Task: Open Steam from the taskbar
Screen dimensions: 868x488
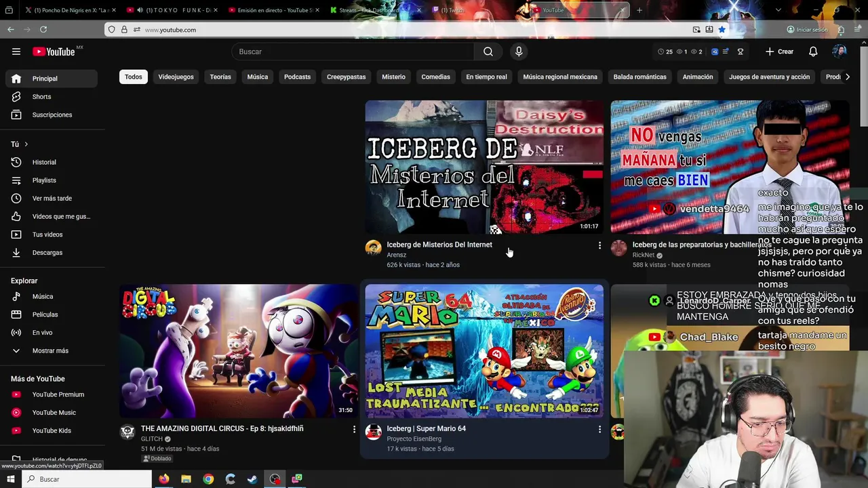Action: pos(252,479)
